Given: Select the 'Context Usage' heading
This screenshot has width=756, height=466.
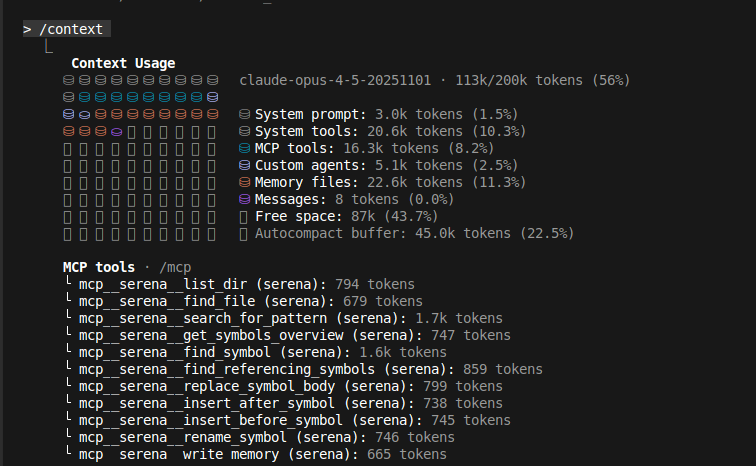Looking at the screenshot, I should pyautogui.click(x=123, y=63).
